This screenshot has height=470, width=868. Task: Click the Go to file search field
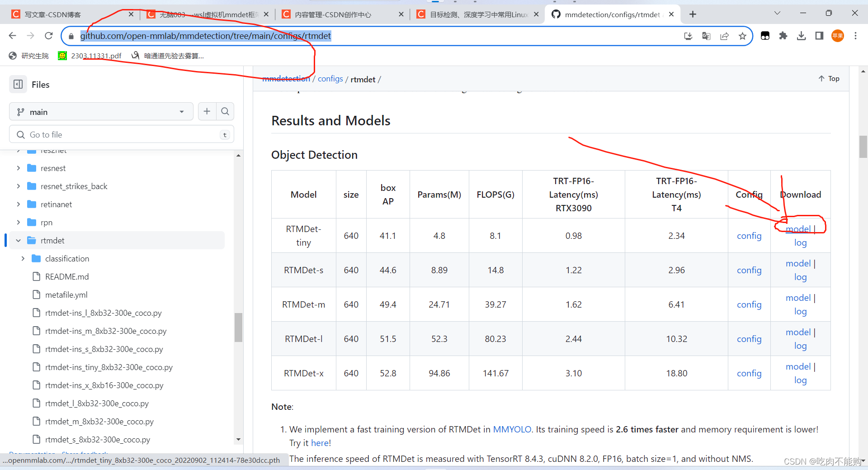tap(121, 134)
